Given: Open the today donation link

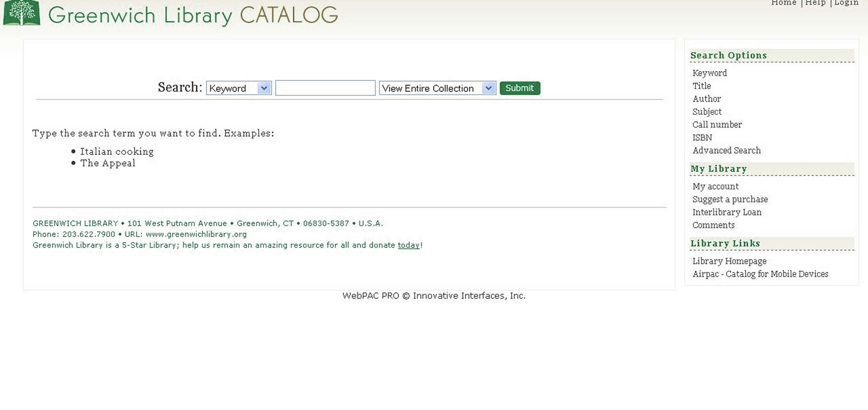Looking at the screenshot, I should point(408,245).
